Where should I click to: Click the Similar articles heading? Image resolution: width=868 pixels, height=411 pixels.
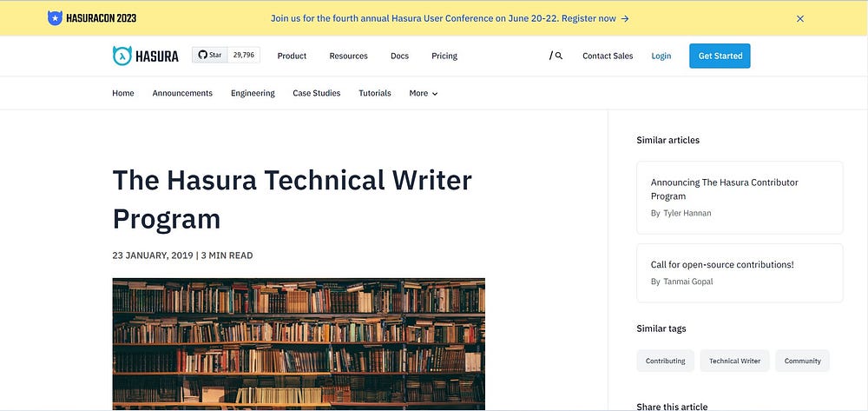(667, 140)
